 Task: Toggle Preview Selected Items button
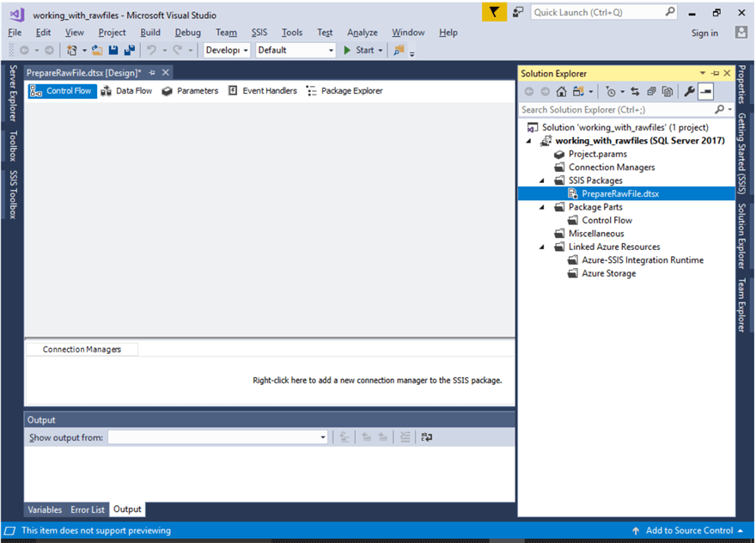coord(706,91)
